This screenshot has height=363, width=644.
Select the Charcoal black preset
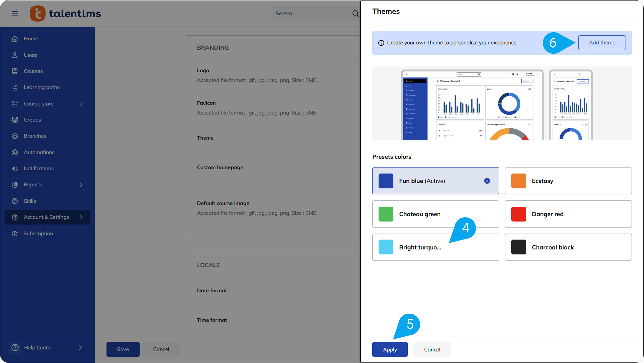[568, 247]
